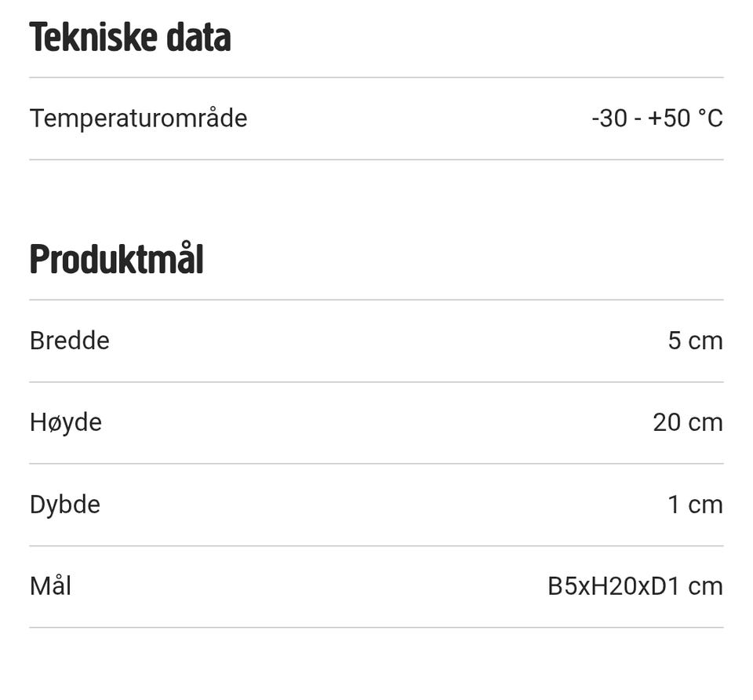The image size is (753, 700).
Task: Click the Produktmål heading
Action: (x=116, y=260)
